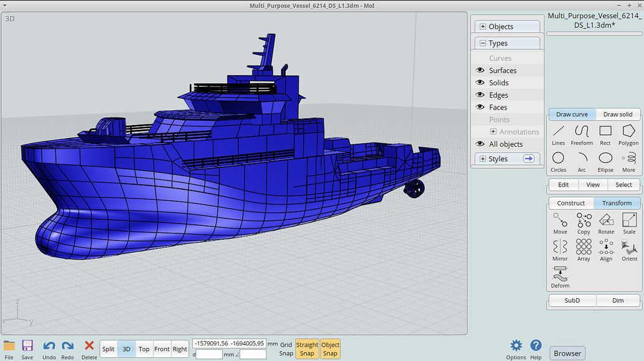The width and height of the screenshot is (644, 361).
Task: Open the Dim tab
Action: (x=618, y=300)
